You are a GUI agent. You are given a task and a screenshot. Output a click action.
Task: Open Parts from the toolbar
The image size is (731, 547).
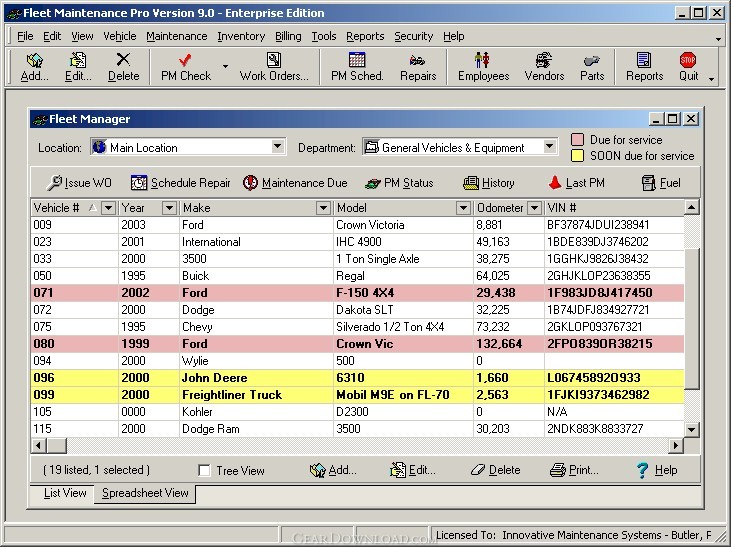(x=592, y=67)
